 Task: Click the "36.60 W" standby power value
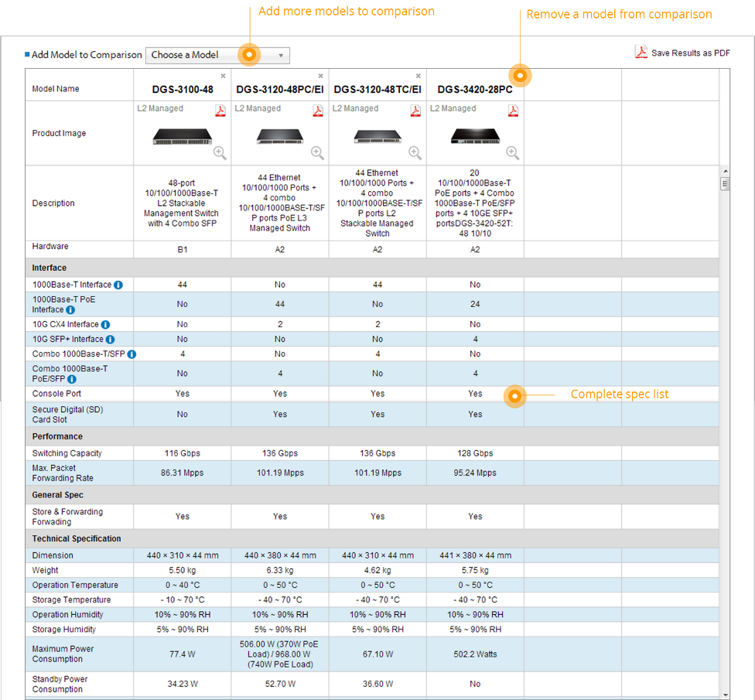pos(377,684)
